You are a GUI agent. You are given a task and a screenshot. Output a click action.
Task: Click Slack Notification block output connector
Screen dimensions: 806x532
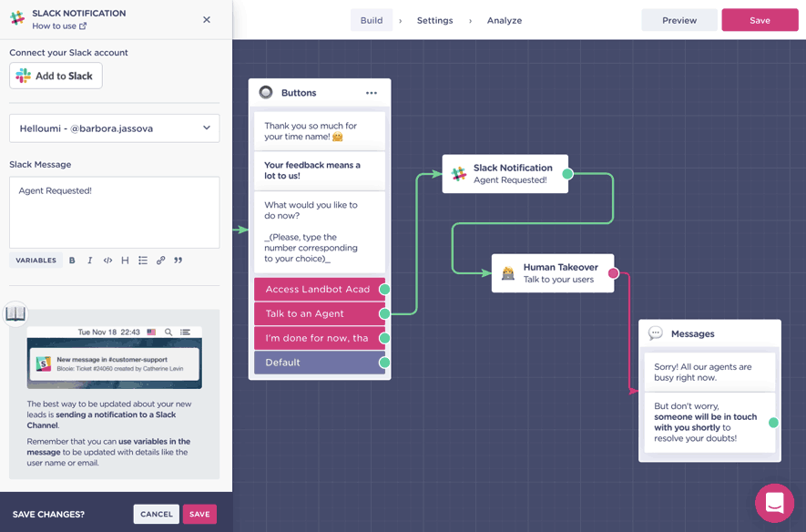click(567, 174)
